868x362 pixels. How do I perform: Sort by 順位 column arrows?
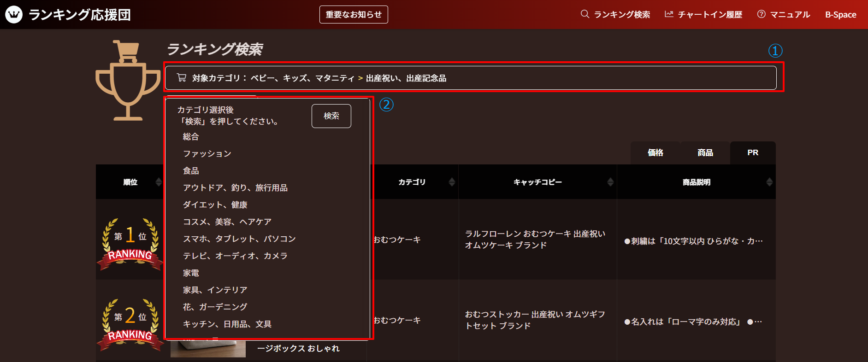tap(159, 182)
